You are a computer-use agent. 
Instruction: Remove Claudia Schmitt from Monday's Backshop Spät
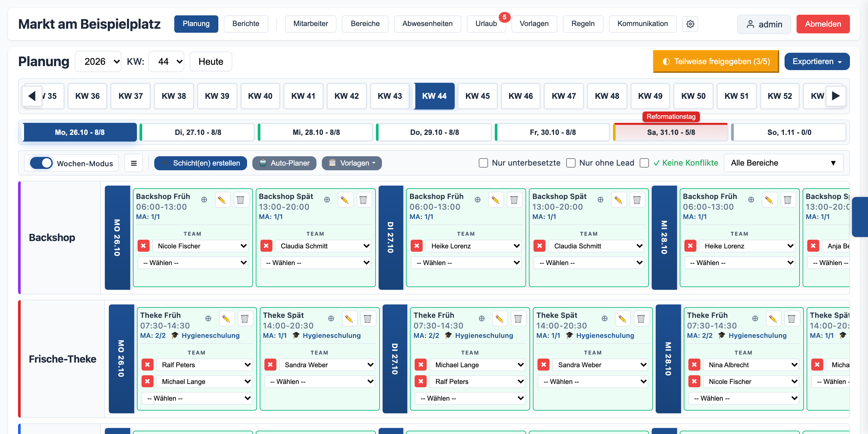click(266, 246)
